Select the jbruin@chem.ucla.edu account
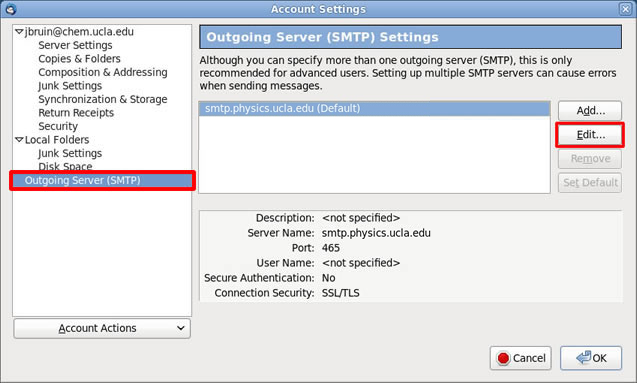The image size is (637, 383). click(79, 32)
